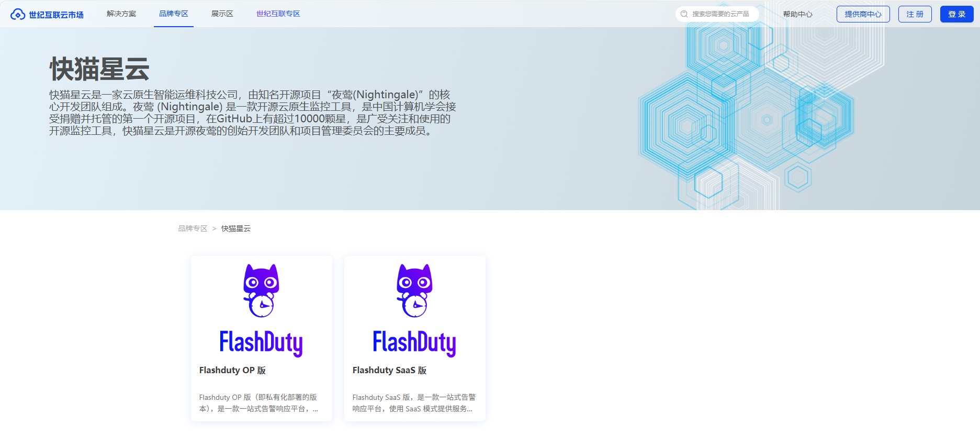
Task: Go to the 展示区 navigation item
Action: pyautogui.click(x=222, y=14)
